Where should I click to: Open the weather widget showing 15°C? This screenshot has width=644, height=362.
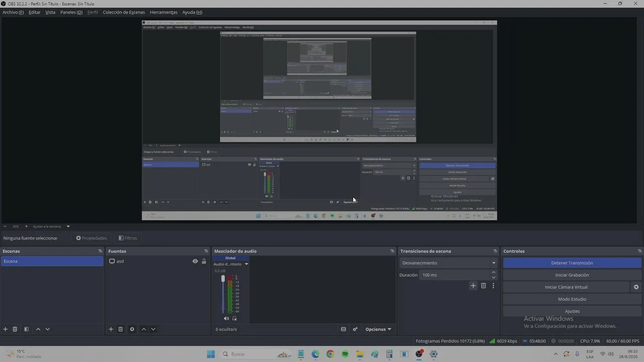tap(22, 354)
